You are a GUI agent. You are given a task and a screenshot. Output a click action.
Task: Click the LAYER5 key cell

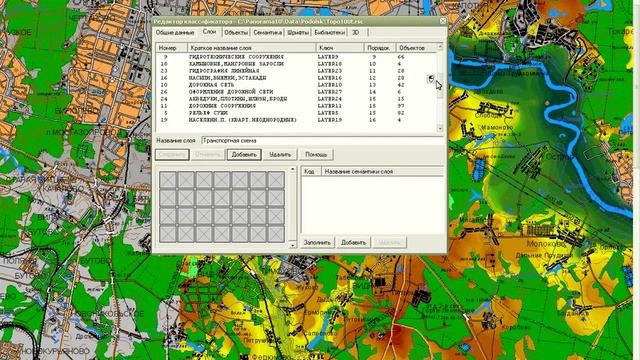(328, 113)
